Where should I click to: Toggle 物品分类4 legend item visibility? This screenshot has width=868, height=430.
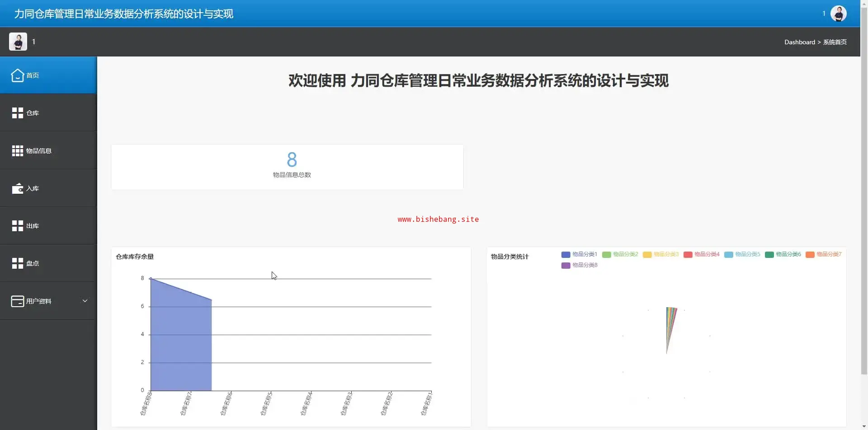[x=701, y=254]
